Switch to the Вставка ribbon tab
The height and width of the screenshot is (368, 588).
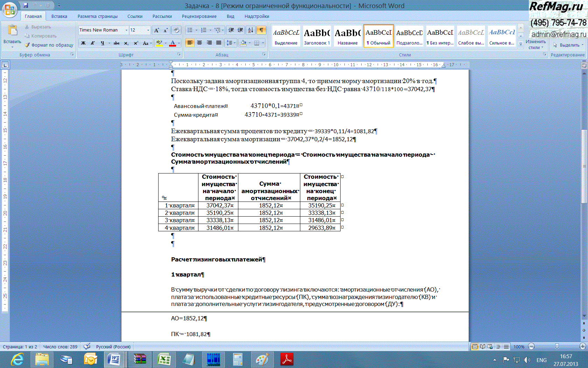pos(59,16)
